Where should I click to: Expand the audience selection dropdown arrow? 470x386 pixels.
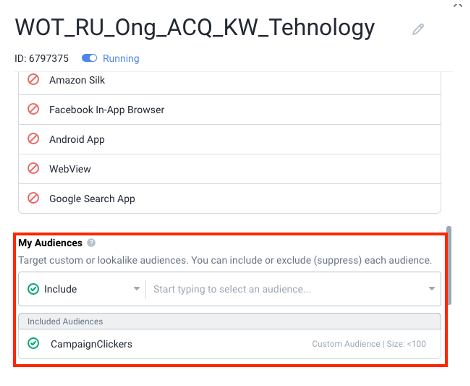(432, 289)
